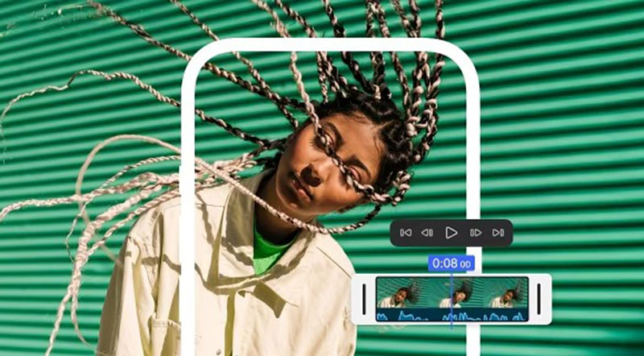This screenshot has height=356, width=644.
Task: Skip to end of clip
Action: (498, 233)
